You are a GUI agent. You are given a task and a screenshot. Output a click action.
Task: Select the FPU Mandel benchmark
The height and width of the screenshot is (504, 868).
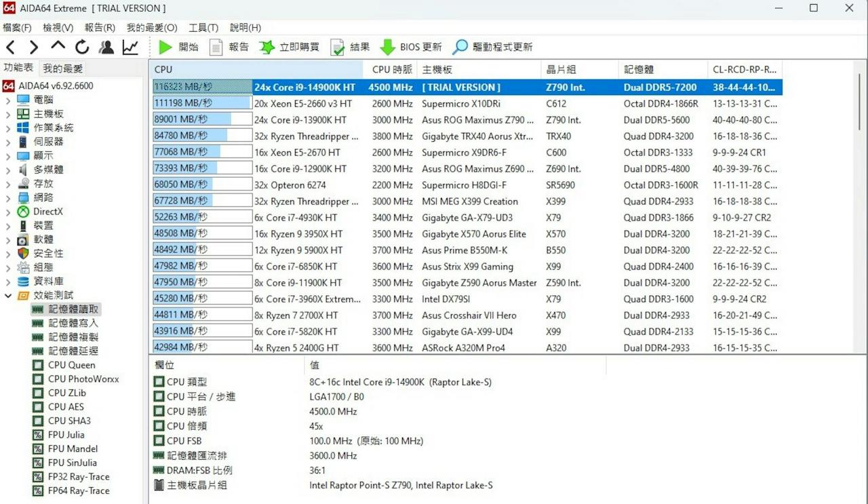65,448
